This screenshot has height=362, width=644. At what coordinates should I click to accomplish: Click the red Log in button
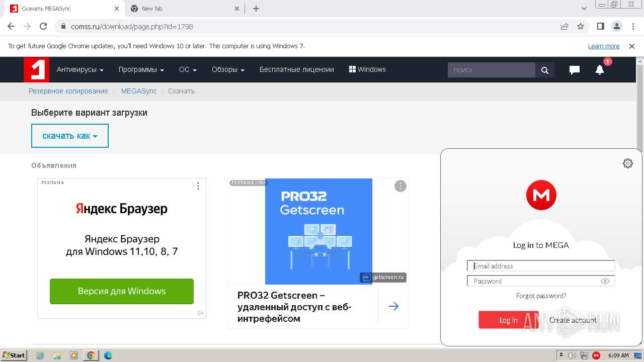pyautogui.click(x=508, y=320)
